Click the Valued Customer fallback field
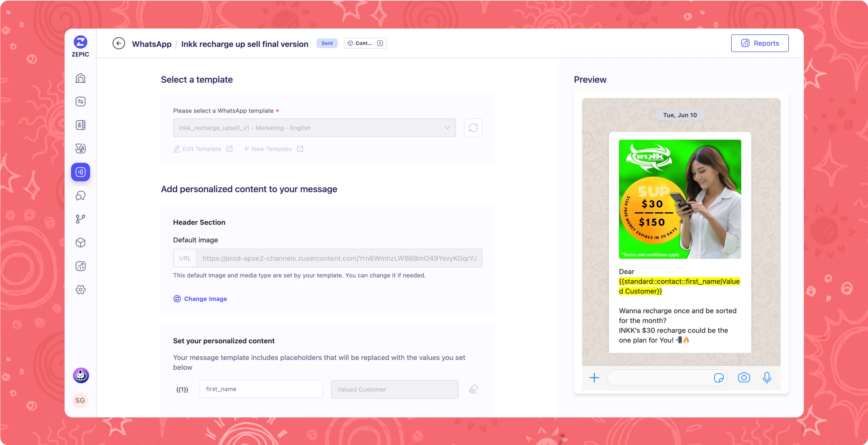The height and width of the screenshot is (445, 868). click(x=394, y=389)
